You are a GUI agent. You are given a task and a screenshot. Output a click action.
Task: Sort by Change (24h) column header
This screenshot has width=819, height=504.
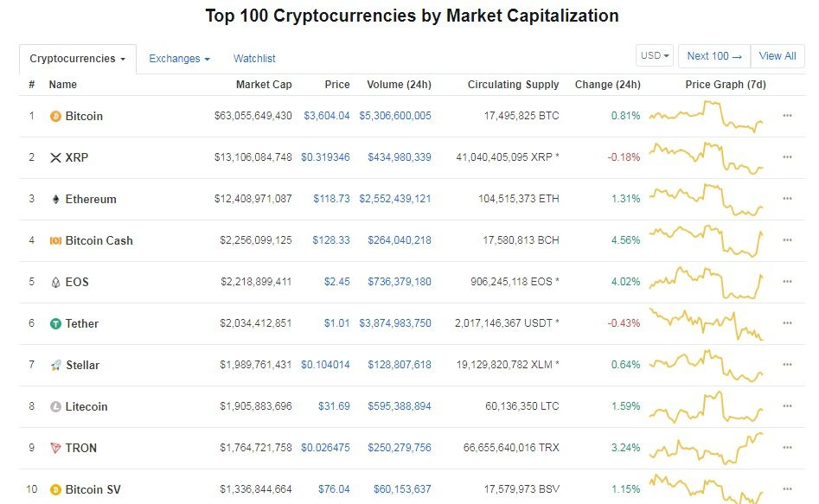point(607,85)
